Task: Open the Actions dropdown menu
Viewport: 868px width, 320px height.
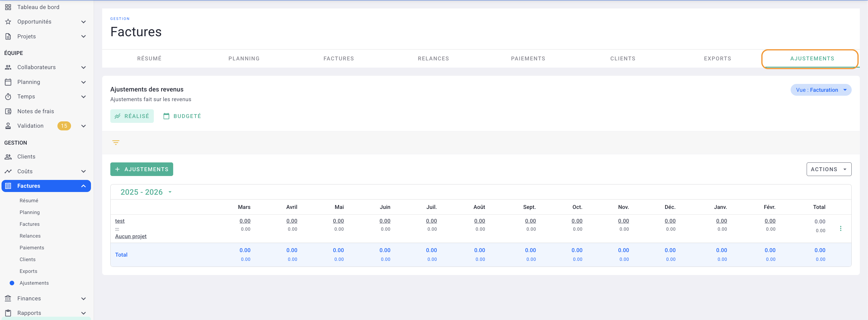Action: click(x=829, y=169)
